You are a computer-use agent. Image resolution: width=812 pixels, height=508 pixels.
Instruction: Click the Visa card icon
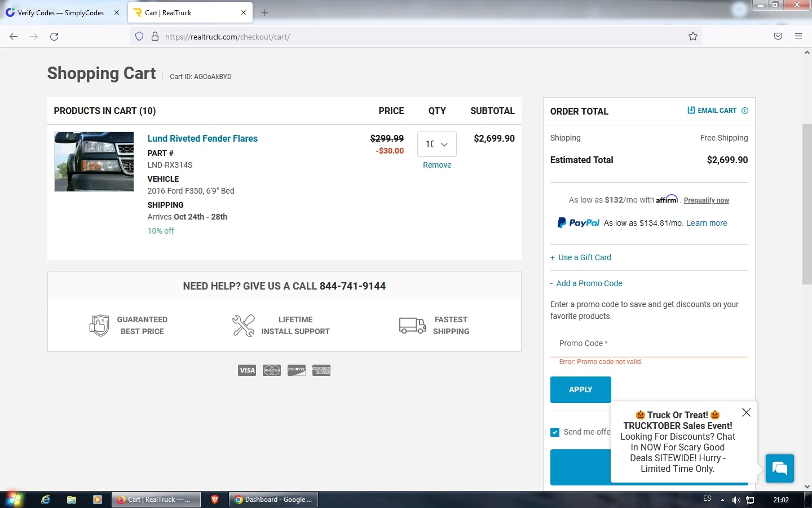click(247, 370)
